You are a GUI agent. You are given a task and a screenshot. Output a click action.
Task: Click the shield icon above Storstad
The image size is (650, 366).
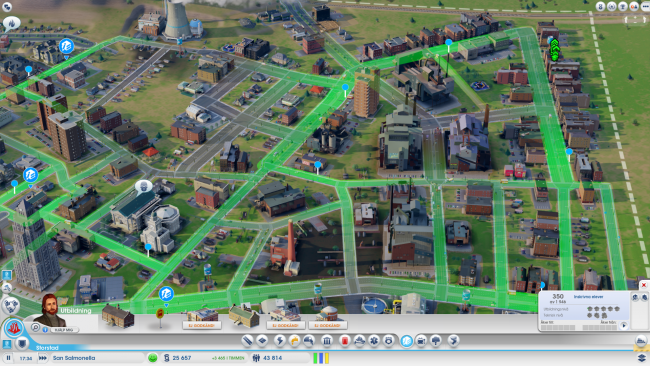click(x=22, y=344)
